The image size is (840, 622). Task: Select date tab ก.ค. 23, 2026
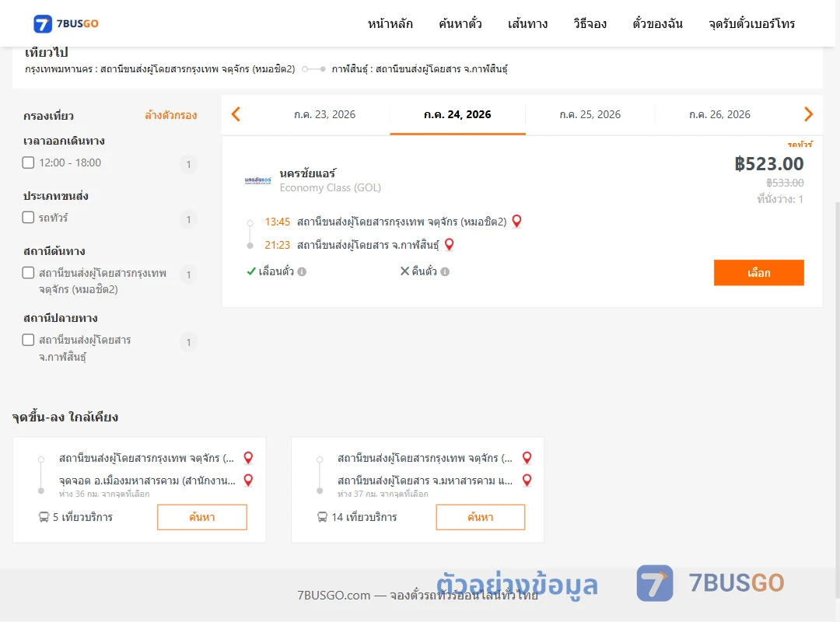324,114
